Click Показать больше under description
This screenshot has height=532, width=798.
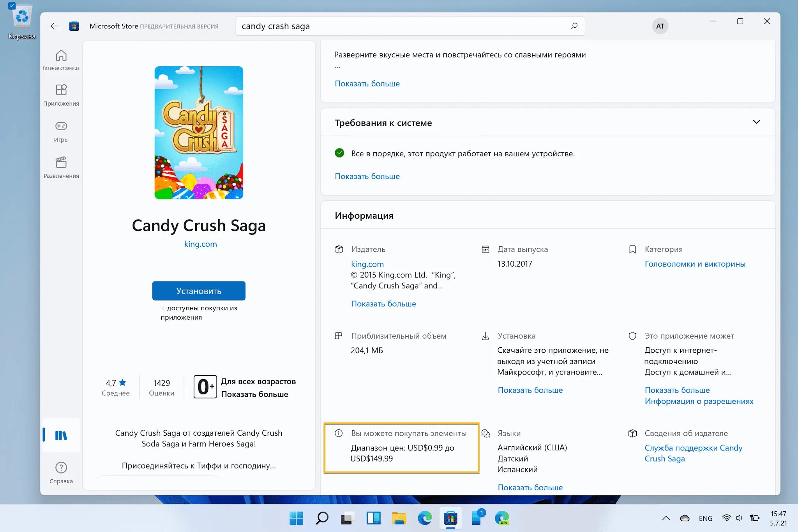tap(367, 83)
